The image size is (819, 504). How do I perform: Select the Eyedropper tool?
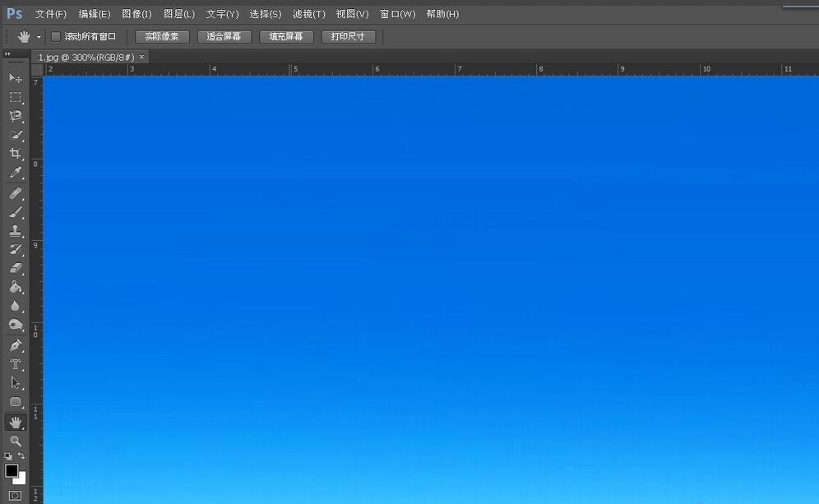pyautogui.click(x=15, y=173)
